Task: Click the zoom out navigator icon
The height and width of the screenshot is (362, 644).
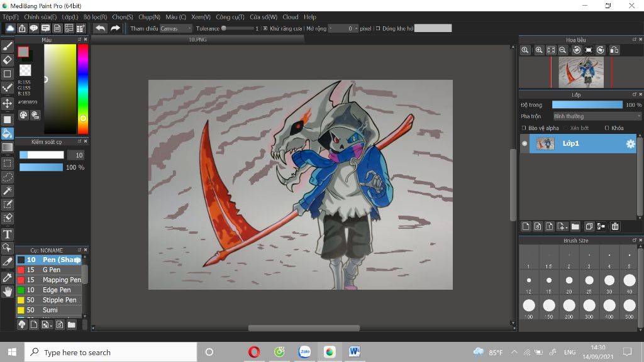Action: [x=563, y=50]
